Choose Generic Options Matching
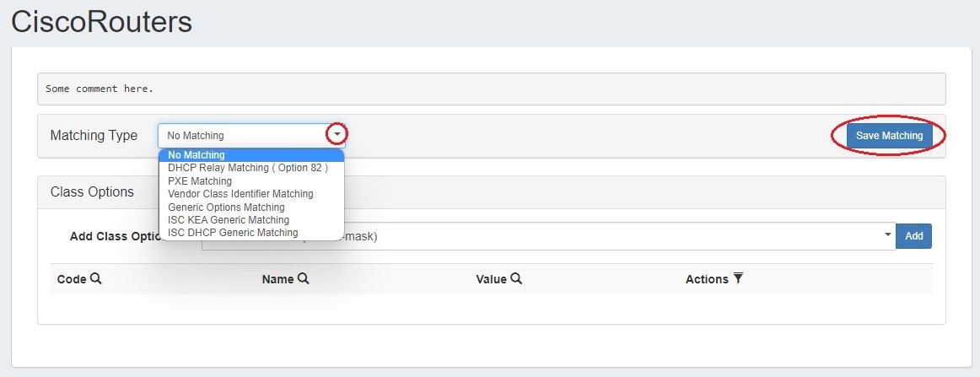 (226, 207)
